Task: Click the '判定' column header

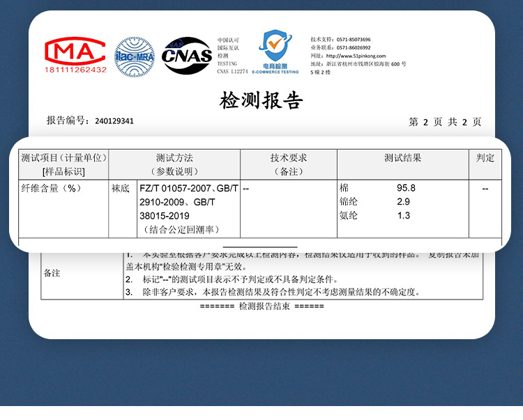Action: point(485,157)
